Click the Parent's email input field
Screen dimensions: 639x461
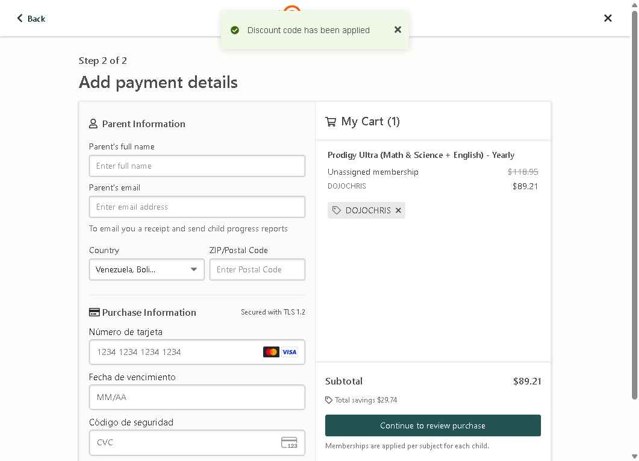coord(197,207)
